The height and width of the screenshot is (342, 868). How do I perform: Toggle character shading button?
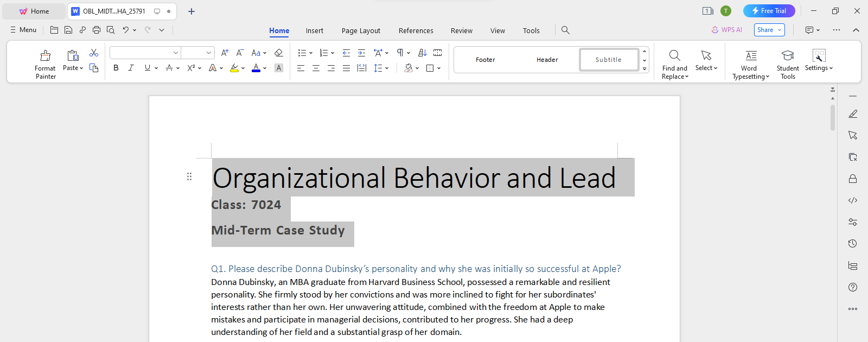pos(278,68)
